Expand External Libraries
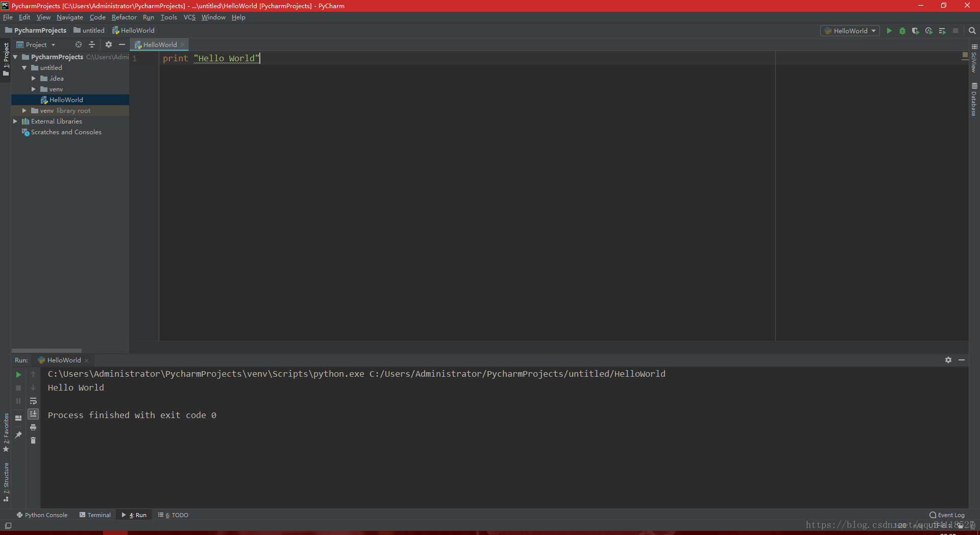Viewport: 980px width, 535px height. point(15,121)
